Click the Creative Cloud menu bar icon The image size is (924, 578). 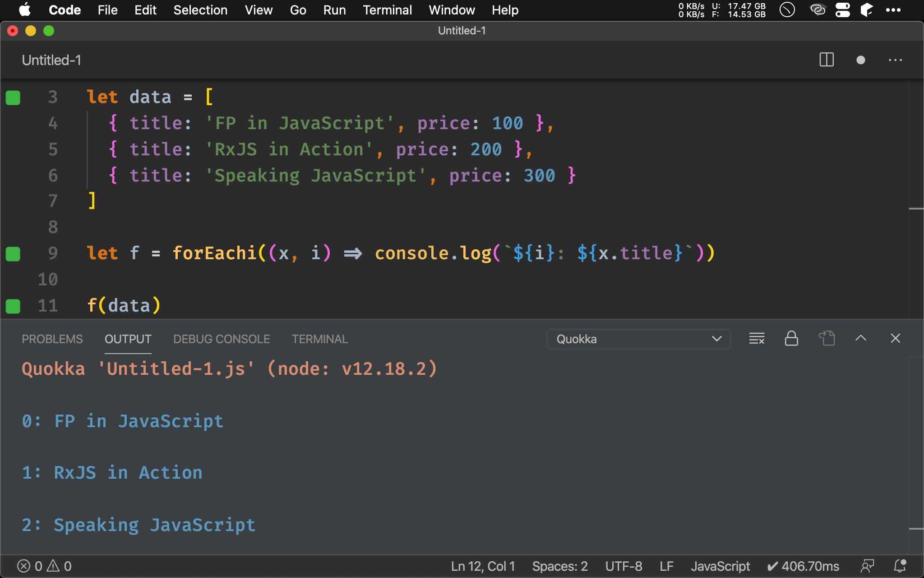point(818,10)
